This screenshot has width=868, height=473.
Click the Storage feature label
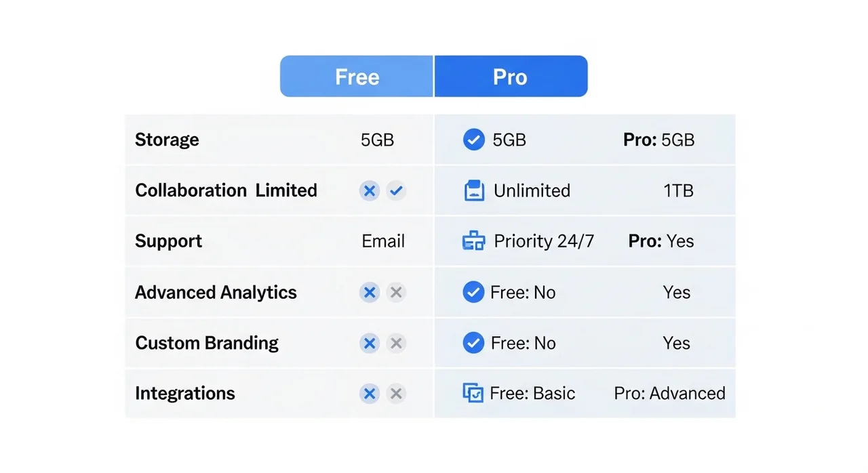click(167, 140)
